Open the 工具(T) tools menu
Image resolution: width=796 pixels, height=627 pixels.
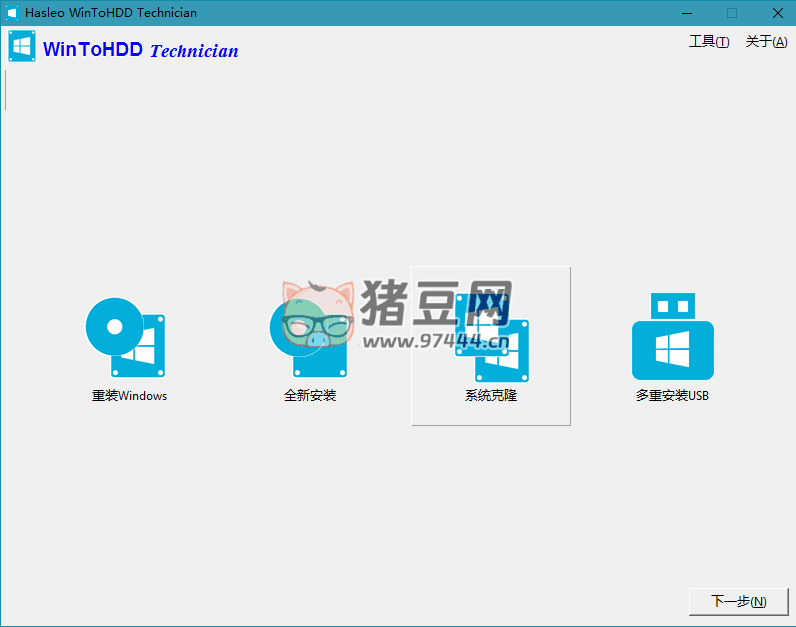click(x=709, y=42)
